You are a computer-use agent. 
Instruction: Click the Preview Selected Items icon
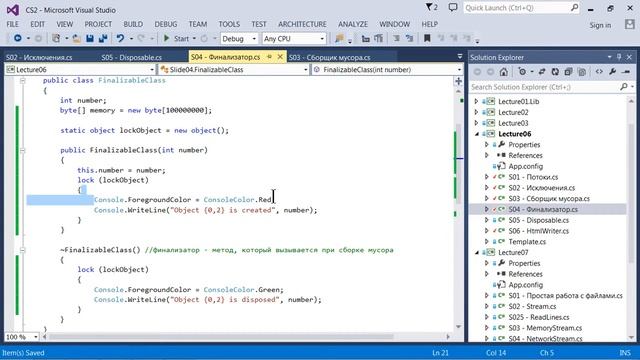coord(626,72)
